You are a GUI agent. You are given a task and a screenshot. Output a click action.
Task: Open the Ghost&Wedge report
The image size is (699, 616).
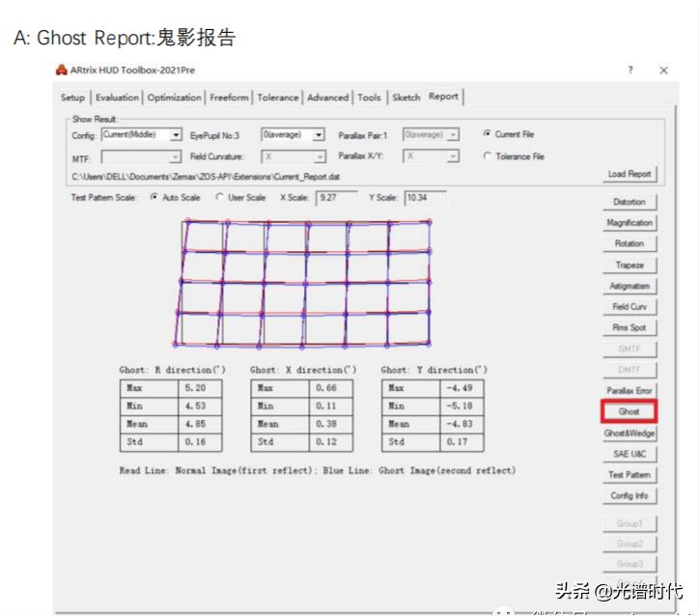pyautogui.click(x=629, y=434)
